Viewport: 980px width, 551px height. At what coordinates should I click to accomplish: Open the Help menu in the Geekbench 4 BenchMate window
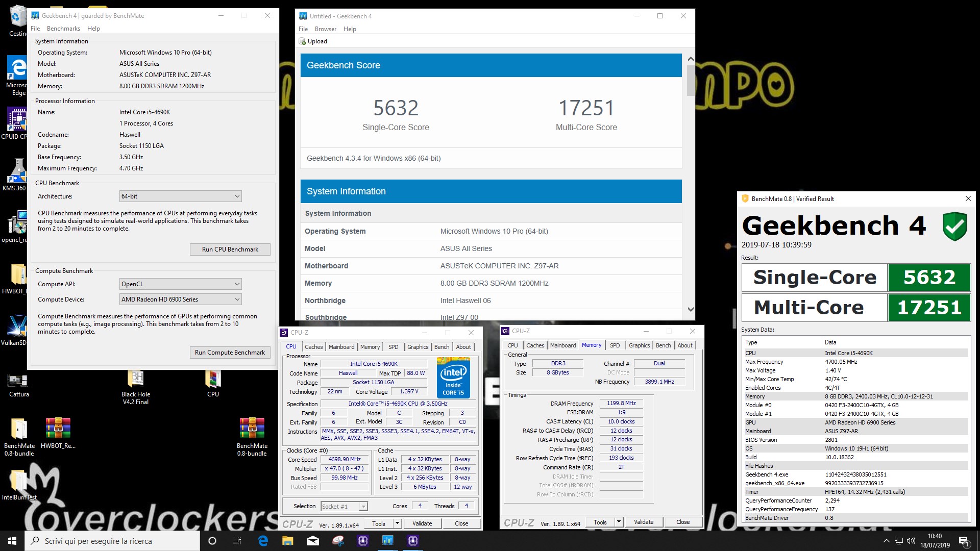(x=93, y=29)
